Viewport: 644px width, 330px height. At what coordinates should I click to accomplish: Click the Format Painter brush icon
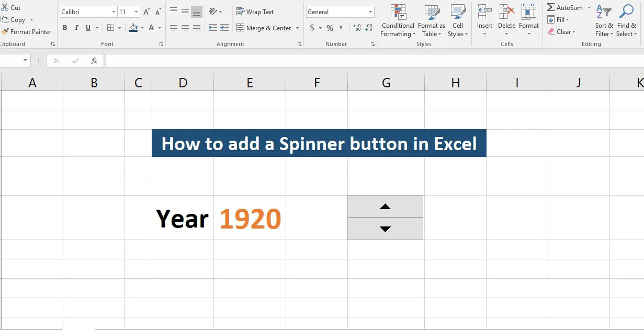click(5, 31)
